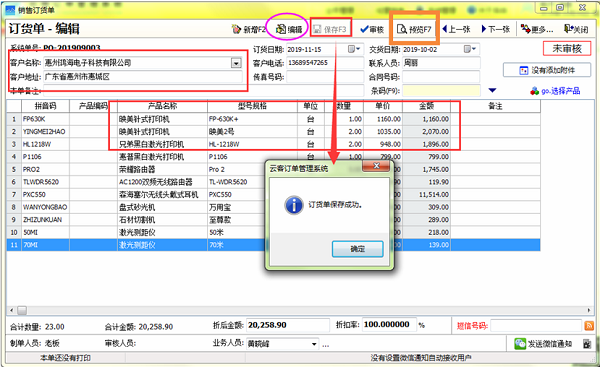Image resolution: width=600 pixels, height=367 pixels.
Task: Select the 森海塞尔无线头戴式耳机 product cell
Action: click(162, 195)
